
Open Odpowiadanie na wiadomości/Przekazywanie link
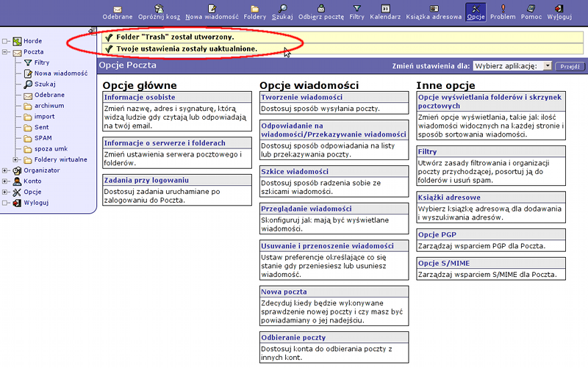point(334,130)
